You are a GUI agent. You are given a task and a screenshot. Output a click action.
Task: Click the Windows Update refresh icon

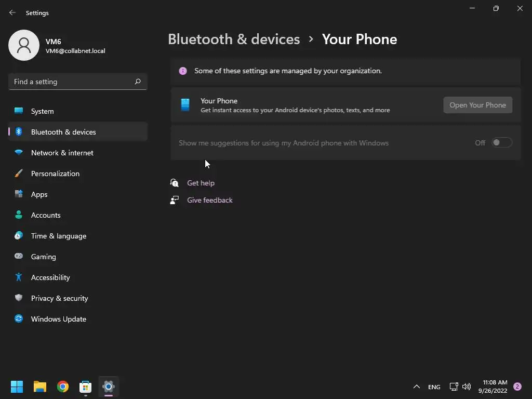tap(19, 318)
